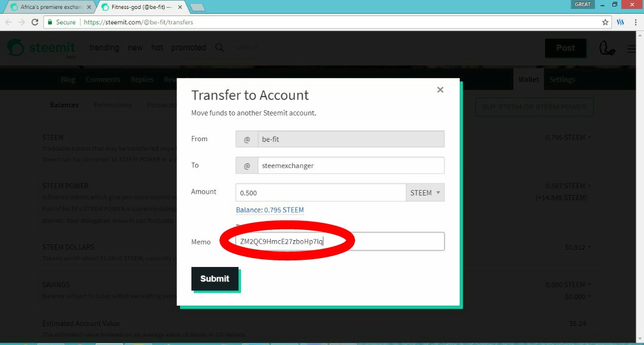Open the trending feed
The width and height of the screenshot is (644, 345).
coord(104,48)
